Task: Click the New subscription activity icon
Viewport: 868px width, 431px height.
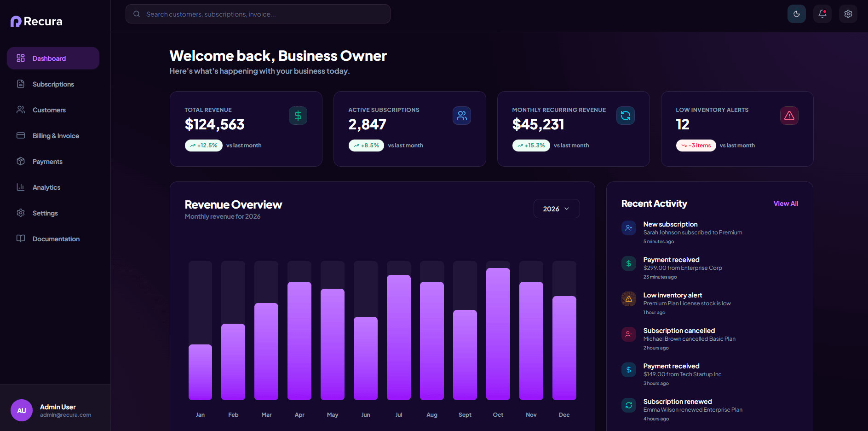Action: click(x=629, y=228)
